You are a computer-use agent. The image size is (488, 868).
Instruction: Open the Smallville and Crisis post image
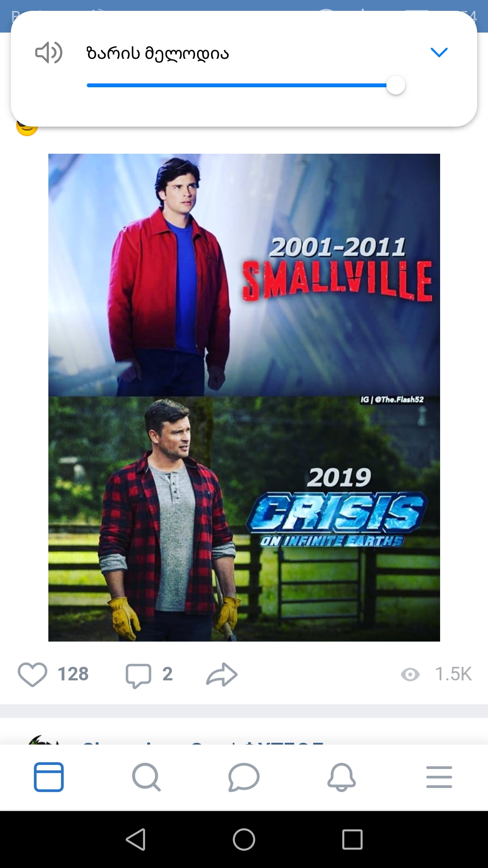click(x=244, y=397)
